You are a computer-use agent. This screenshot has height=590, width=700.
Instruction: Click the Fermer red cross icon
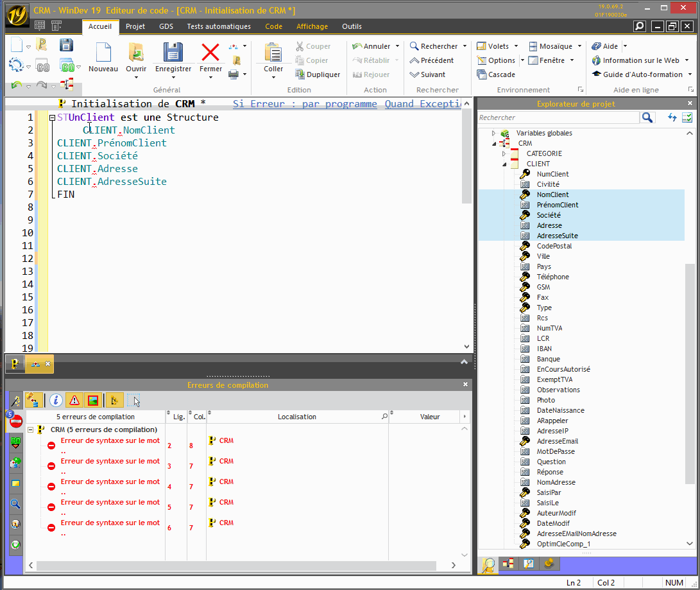tap(210, 53)
